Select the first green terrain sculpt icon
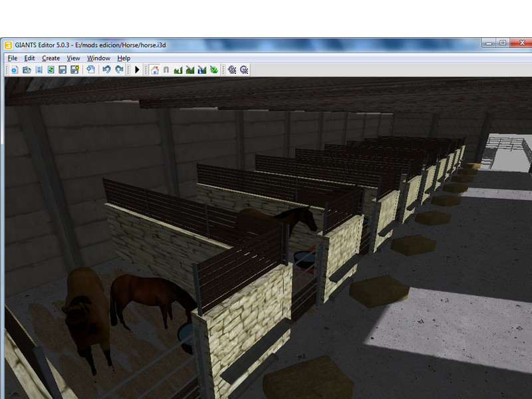 pos(178,69)
